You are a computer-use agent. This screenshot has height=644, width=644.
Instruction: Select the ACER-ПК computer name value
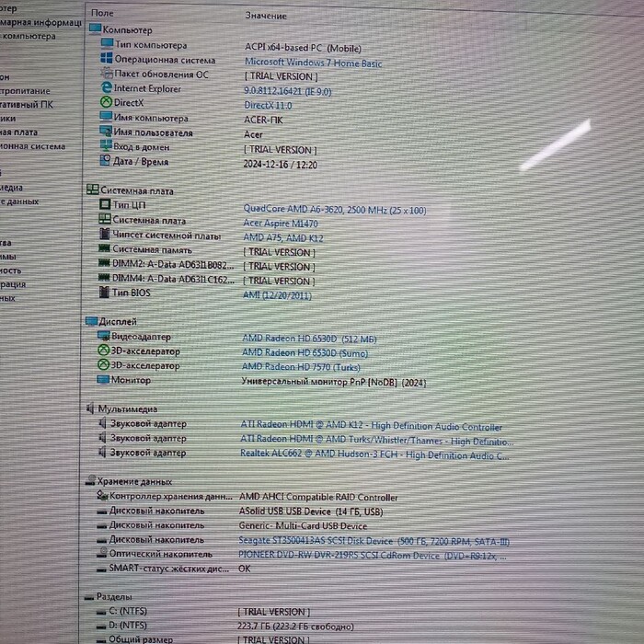(x=263, y=120)
